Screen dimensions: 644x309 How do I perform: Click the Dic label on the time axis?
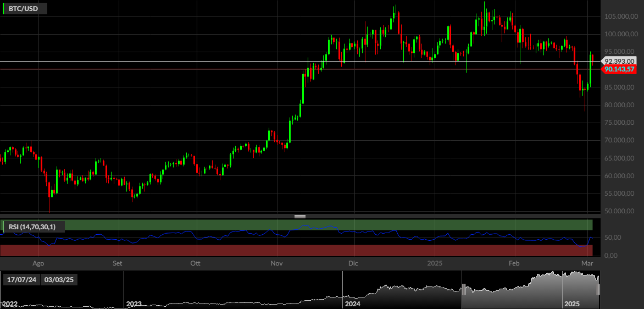tap(353, 263)
